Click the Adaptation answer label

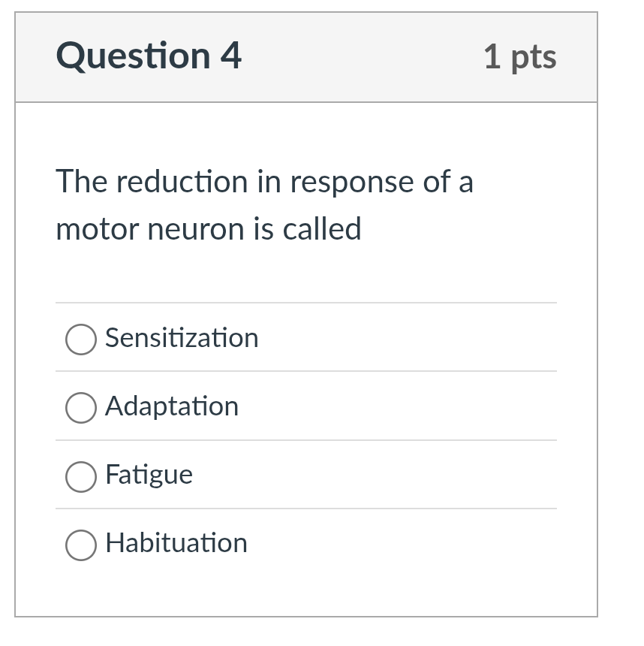click(171, 407)
